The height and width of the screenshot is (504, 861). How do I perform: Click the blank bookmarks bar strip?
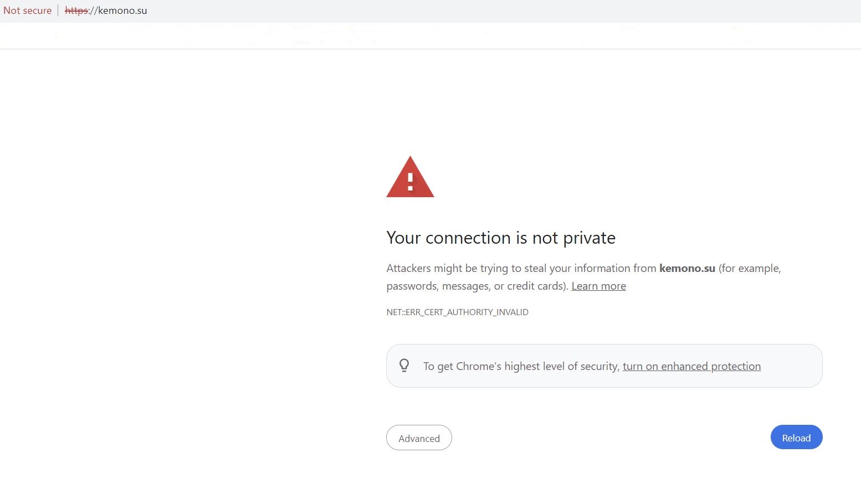(x=430, y=35)
